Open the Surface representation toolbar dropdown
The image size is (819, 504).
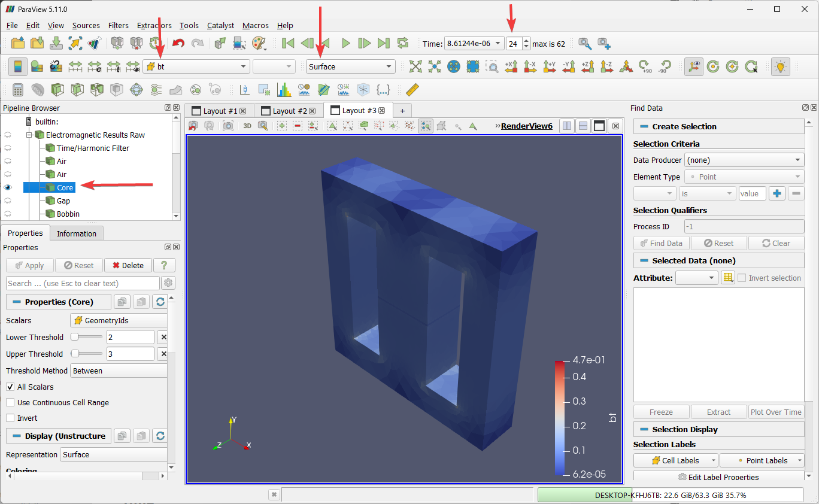point(351,66)
